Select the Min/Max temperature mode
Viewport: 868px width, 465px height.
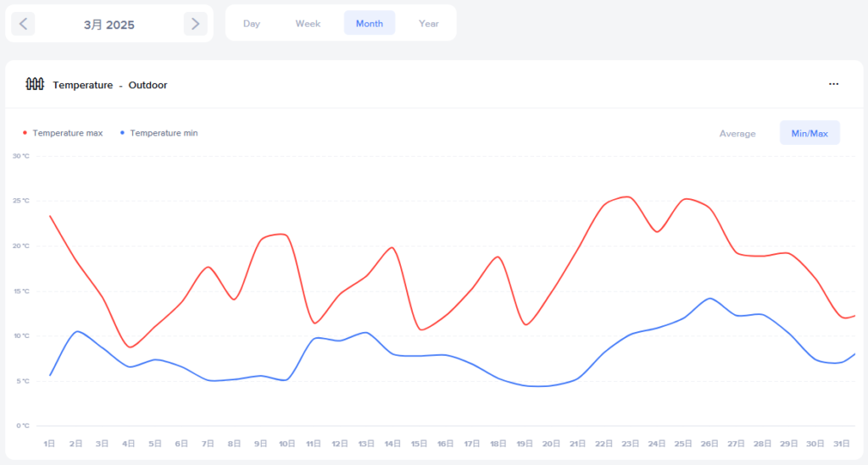(x=810, y=134)
